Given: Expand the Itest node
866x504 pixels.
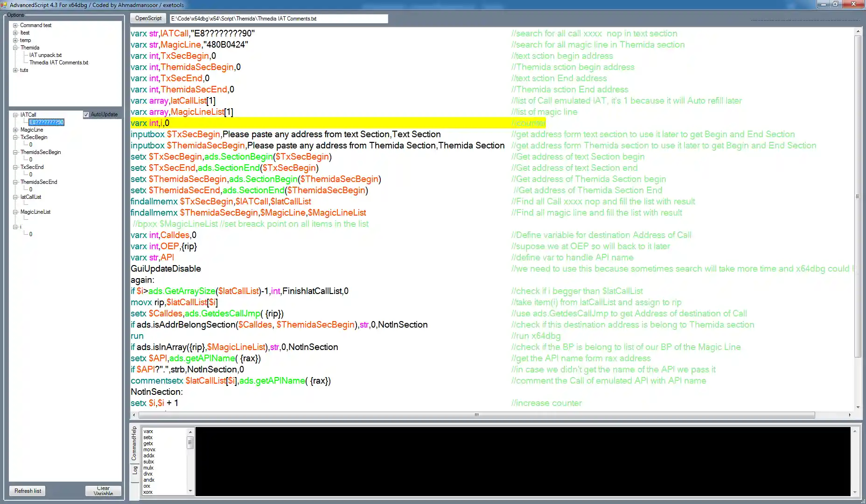Looking at the screenshot, I should click(14, 33).
